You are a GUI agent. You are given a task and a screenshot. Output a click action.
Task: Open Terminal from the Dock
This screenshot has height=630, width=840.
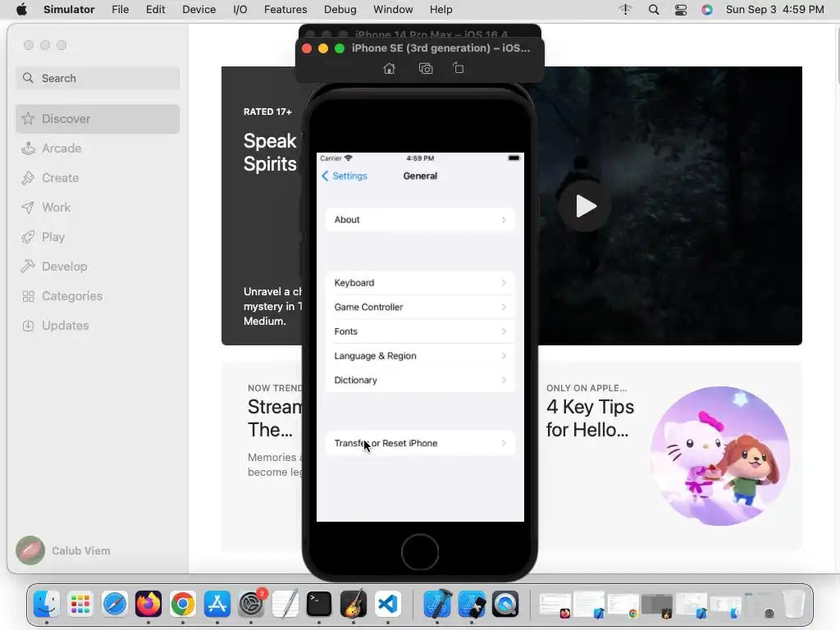[319, 605]
